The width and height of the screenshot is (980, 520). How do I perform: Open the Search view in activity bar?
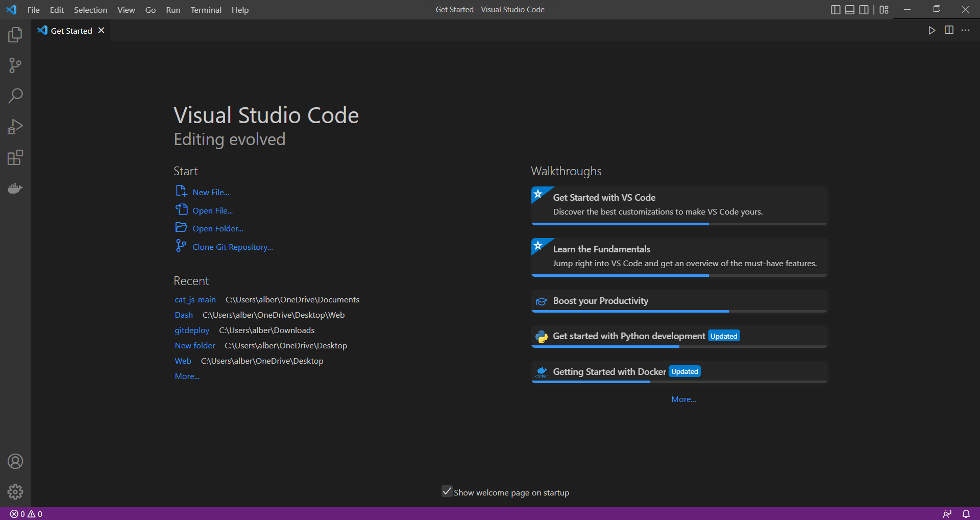tap(15, 96)
